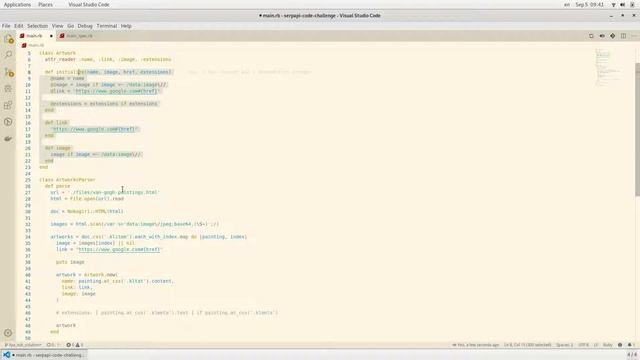Open the bottom activity bar extension icon

(x=8, y=139)
